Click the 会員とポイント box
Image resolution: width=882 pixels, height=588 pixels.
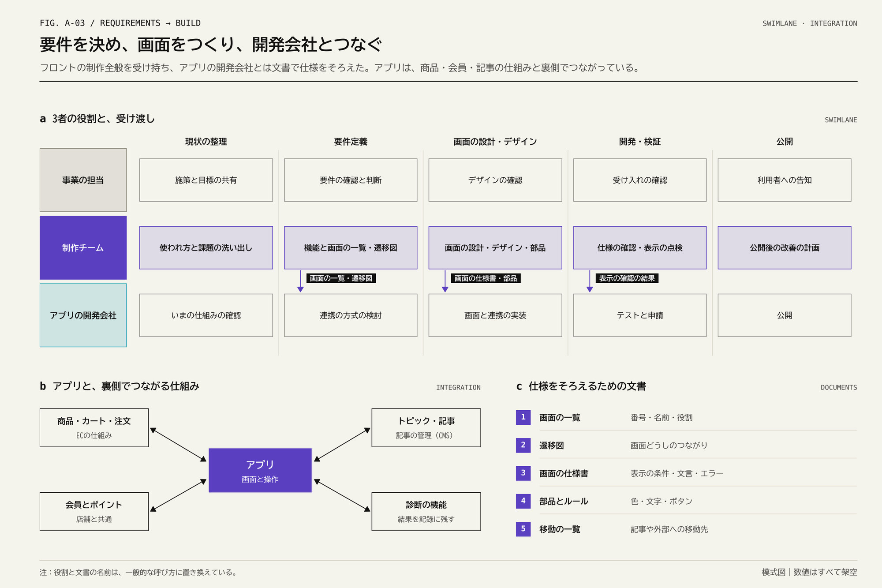(94, 511)
